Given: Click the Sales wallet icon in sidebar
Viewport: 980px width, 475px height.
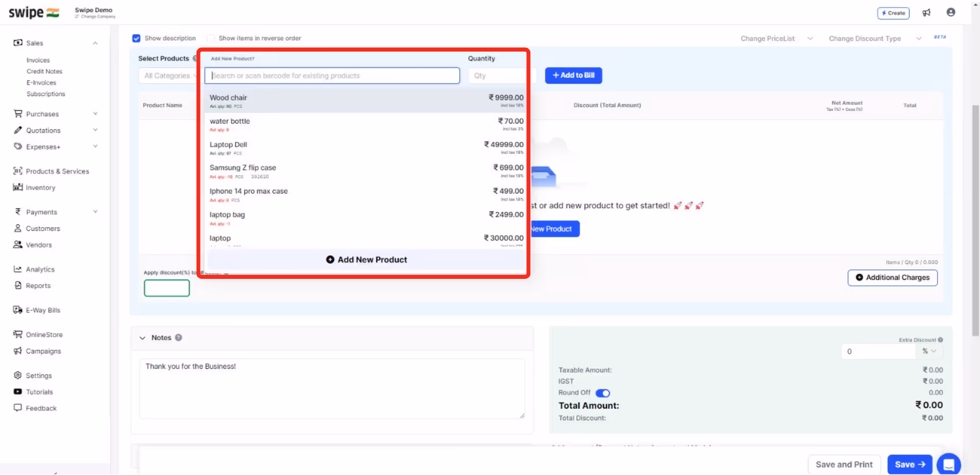Looking at the screenshot, I should point(18,43).
